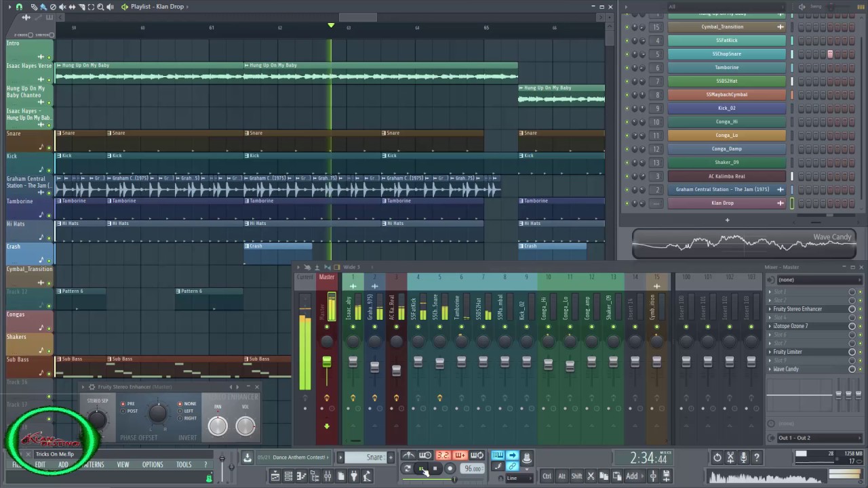Click the Paste icon on shortcut toolbar

coord(617,476)
